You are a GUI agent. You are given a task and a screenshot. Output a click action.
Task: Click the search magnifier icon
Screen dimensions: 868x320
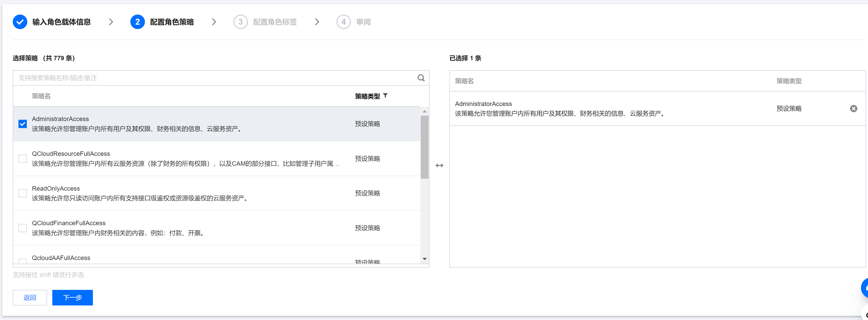[x=421, y=78]
